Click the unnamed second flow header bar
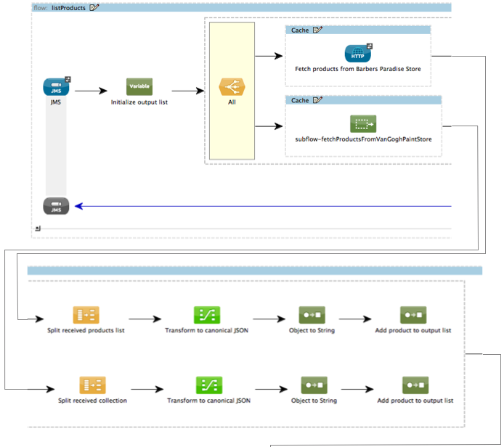This screenshot has width=504, height=447. pyautogui.click(x=254, y=271)
